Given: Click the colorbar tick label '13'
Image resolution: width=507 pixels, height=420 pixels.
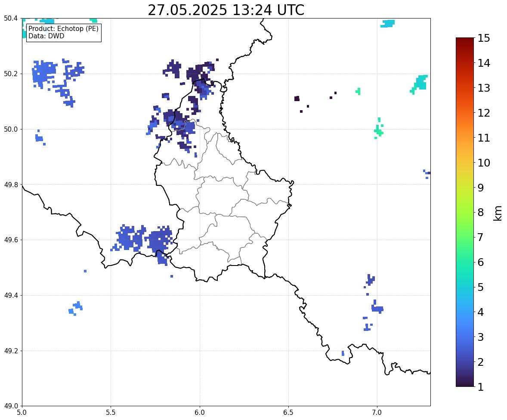Looking at the screenshot, I should [484, 88].
